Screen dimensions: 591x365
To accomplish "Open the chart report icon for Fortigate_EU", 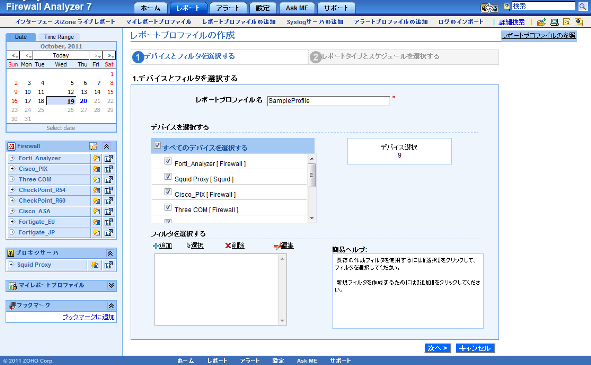I will [109, 222].
